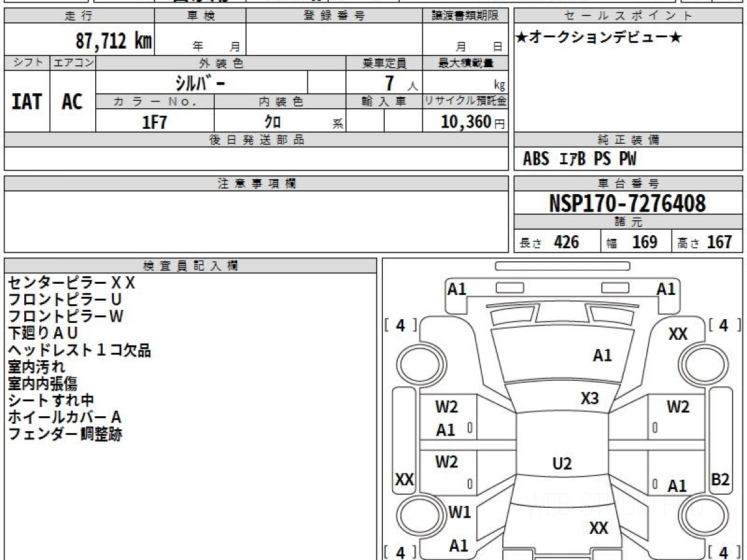Select the note ホイールカバーA

click(x=64, y=418)
